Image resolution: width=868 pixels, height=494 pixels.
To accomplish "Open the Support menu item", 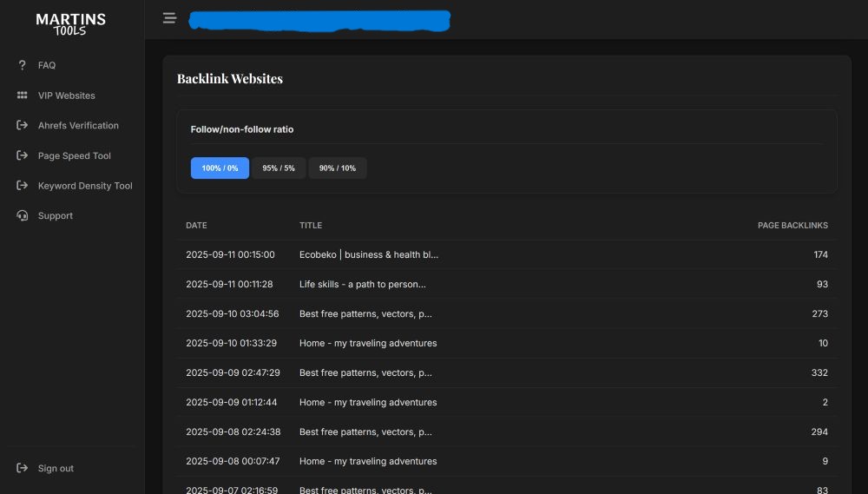I will click(56, 215).
